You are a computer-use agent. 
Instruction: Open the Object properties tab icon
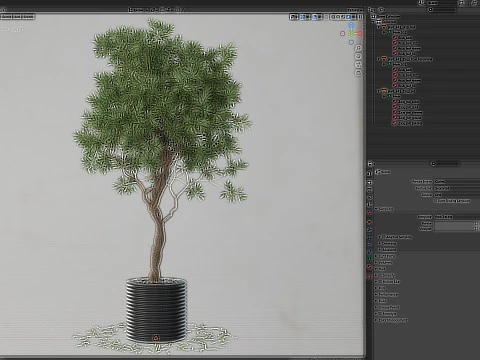(369, 222)
